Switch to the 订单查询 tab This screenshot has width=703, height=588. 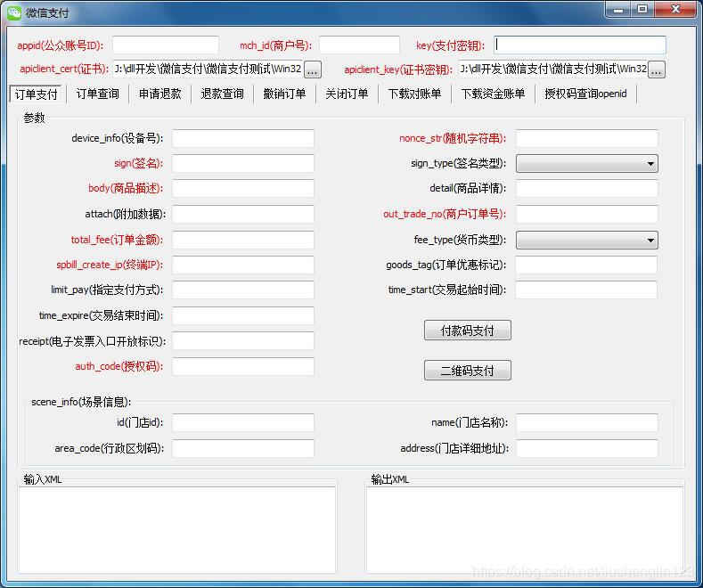pos(97,94)
